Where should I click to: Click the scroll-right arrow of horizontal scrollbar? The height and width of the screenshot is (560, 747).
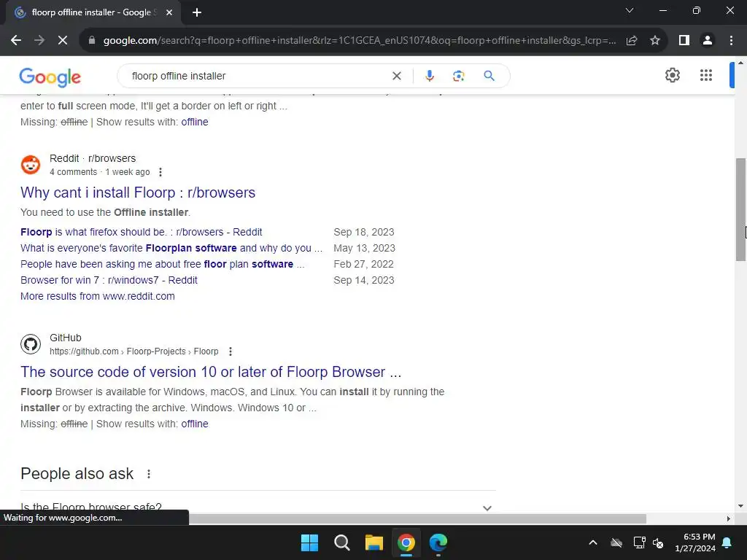[x=728, y=518]
